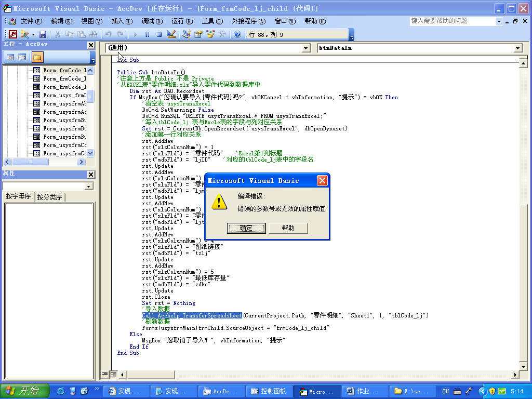532x399 pixels.
Task: Open the Object Browser toolbar icon
Action: (x=210, y=34)
